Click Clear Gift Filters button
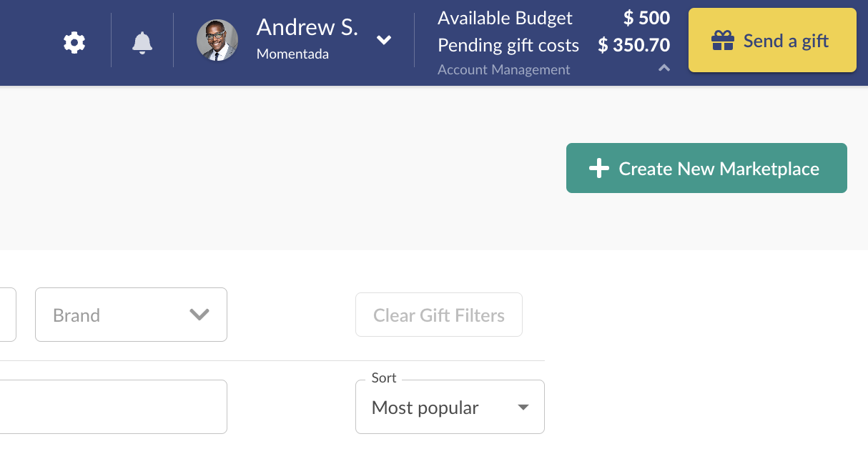Screen dimensions: 868x449 (x=439, y=315)
